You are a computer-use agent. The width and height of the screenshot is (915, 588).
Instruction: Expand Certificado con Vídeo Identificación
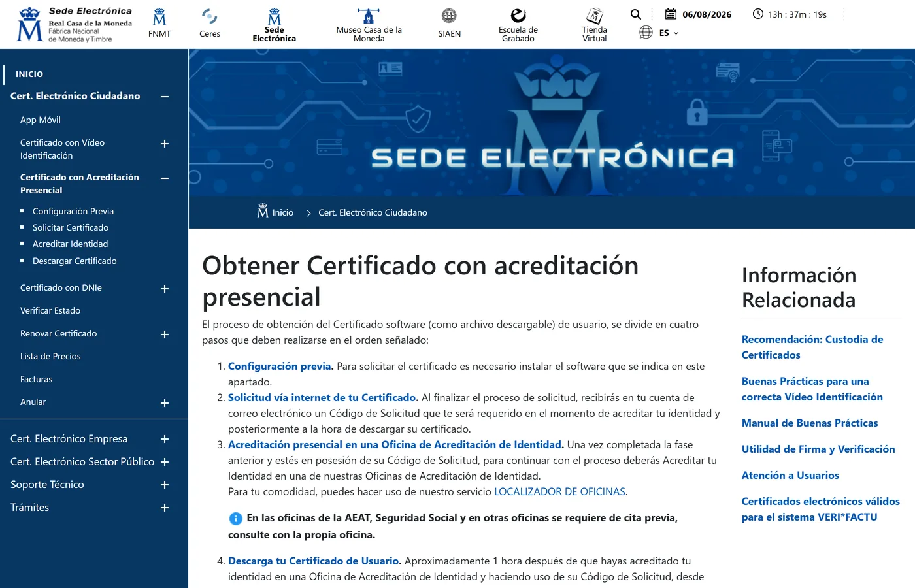[x=165, y=144]
